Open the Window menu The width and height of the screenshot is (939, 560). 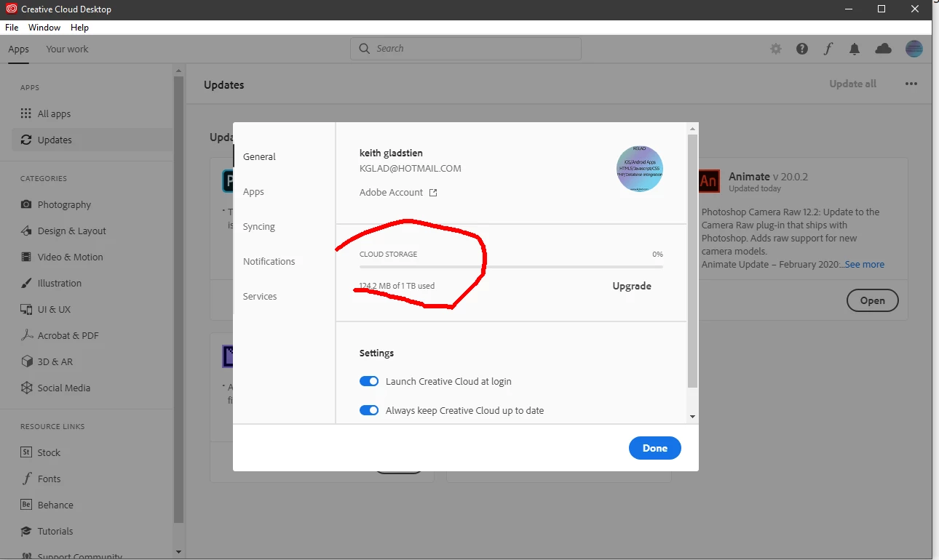point(44,28)
